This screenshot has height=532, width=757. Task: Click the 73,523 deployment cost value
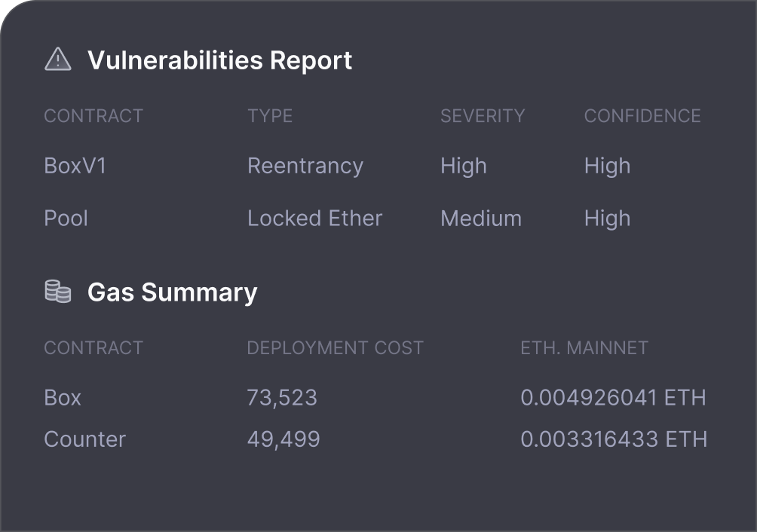[282, 398]
